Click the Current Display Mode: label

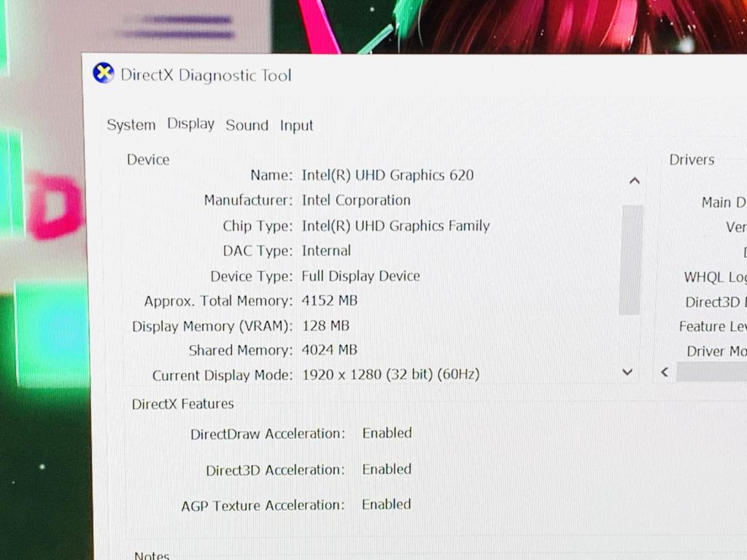click(x=222, y=376)
